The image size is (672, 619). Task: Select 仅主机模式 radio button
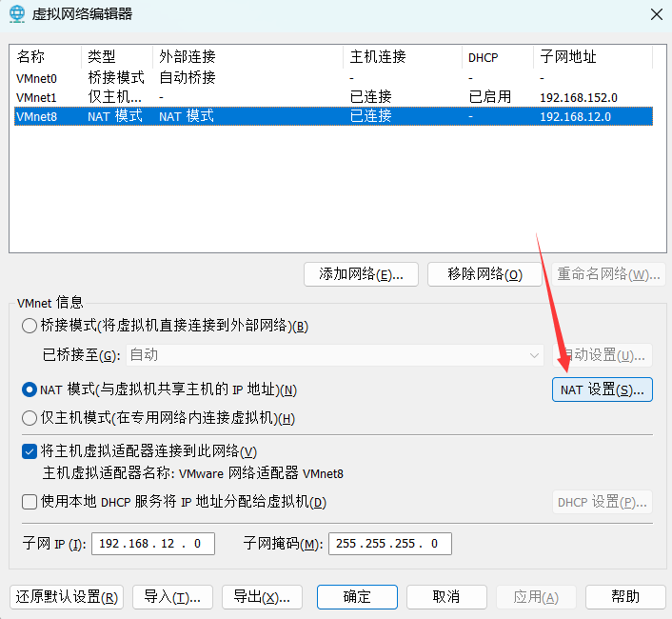point(30,417)
